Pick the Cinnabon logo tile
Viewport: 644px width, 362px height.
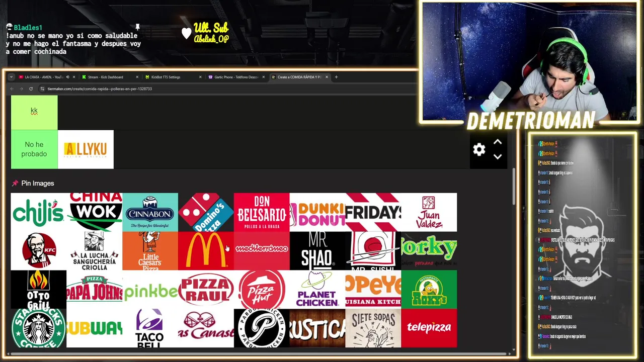pos(150,212)
